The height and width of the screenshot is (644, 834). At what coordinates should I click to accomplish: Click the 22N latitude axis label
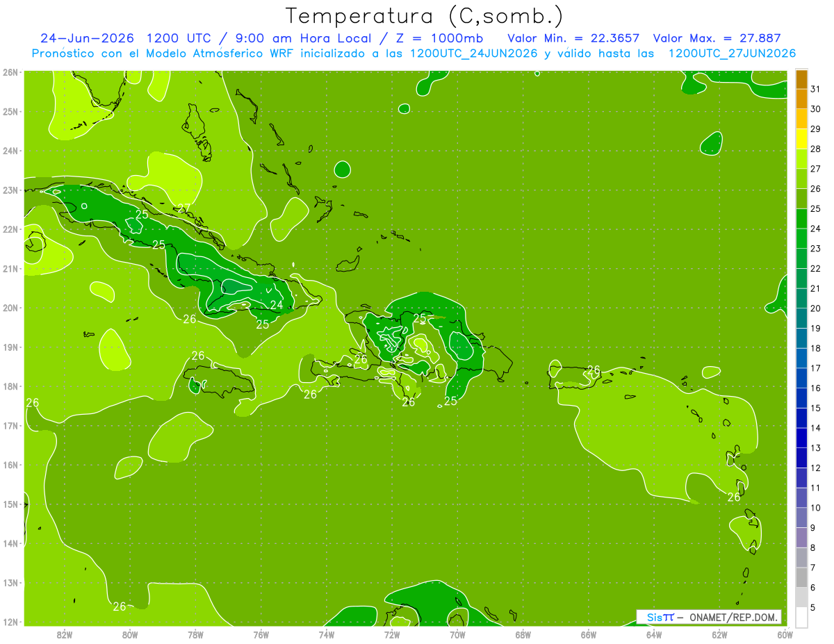(10, 229)
